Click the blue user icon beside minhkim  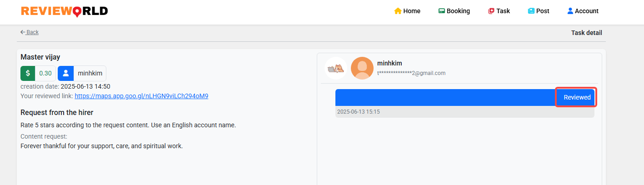point(66,73)
